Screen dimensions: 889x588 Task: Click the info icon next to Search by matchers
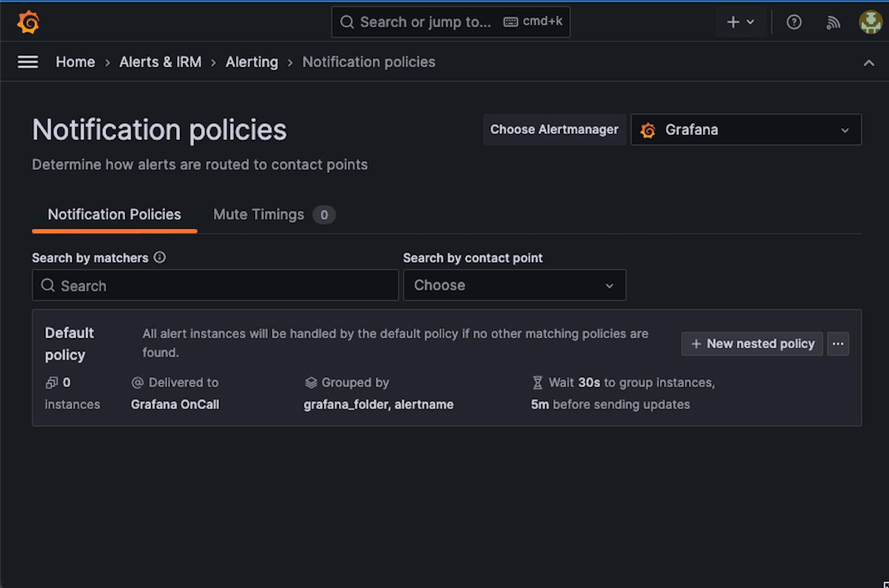coord(159,258)
